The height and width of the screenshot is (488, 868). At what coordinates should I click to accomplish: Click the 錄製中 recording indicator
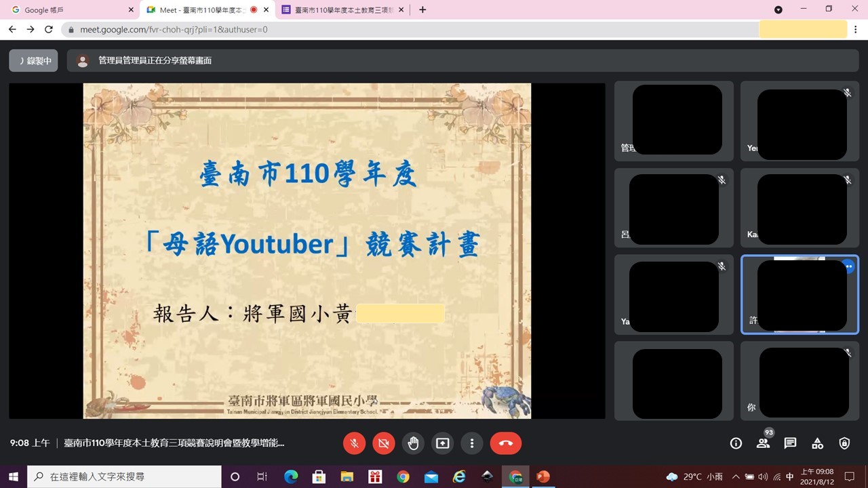click(x=33, y=60)
